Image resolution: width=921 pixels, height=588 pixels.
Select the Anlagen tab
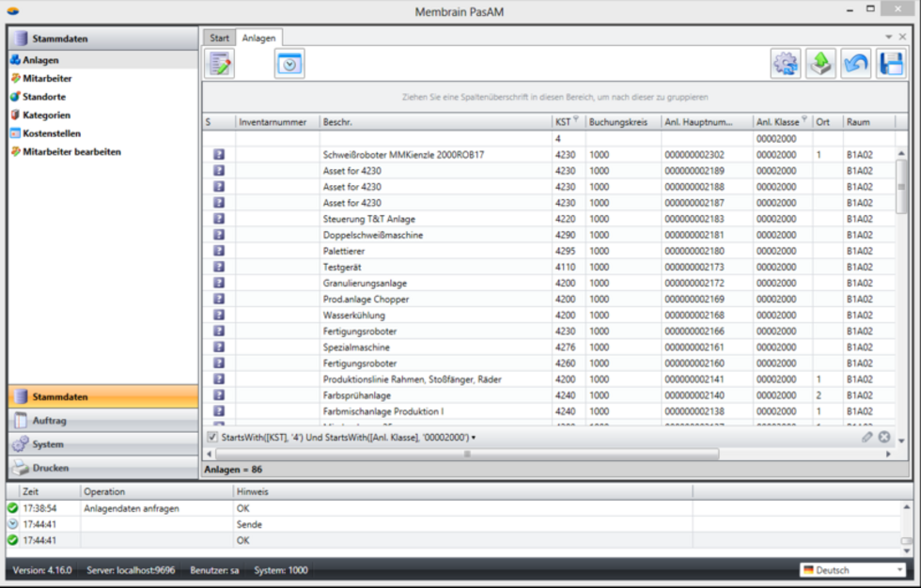click(x=258, y=38)
